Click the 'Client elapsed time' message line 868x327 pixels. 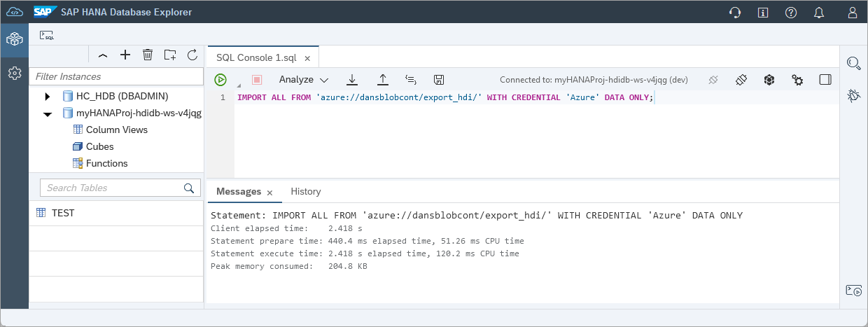pyautogui.click(x=286, y=228)
